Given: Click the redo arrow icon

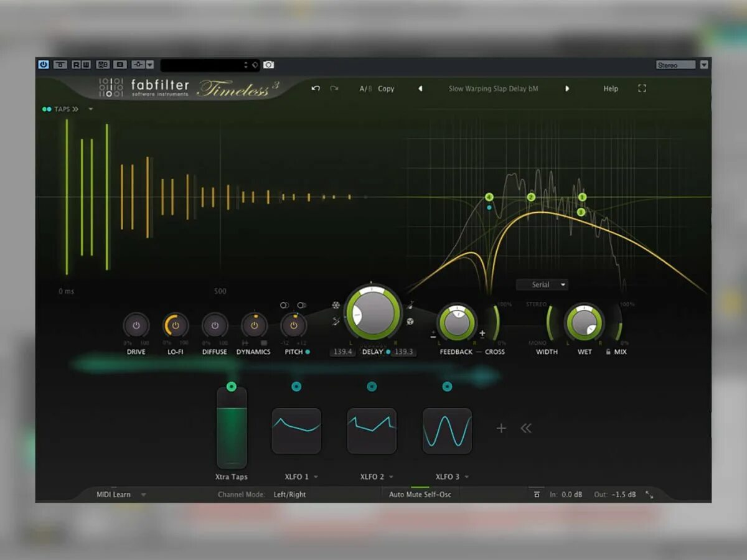Looking at the screenshot, I should point(334,89).
